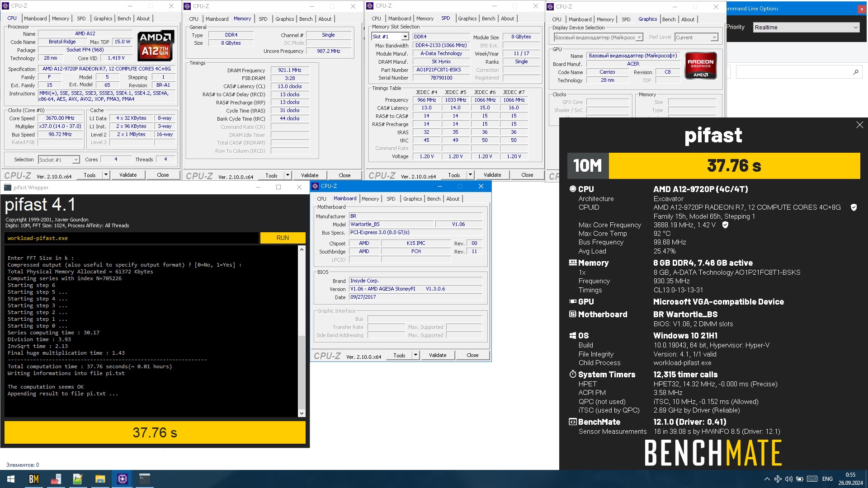Click the DRAM Frequency value 921.1 MHz
The height and width of the screenshot is (488, 868).
click(x=289, y=70)
